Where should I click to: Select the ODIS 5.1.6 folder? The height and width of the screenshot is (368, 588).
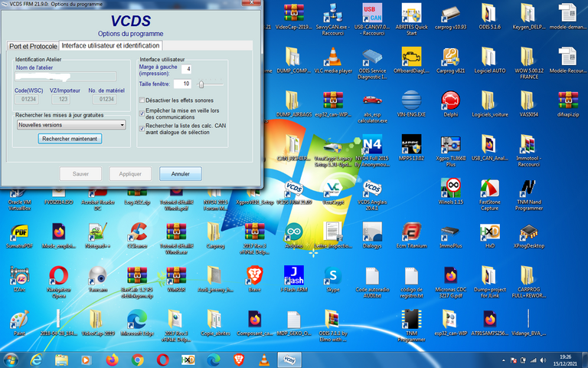(489, 17)
